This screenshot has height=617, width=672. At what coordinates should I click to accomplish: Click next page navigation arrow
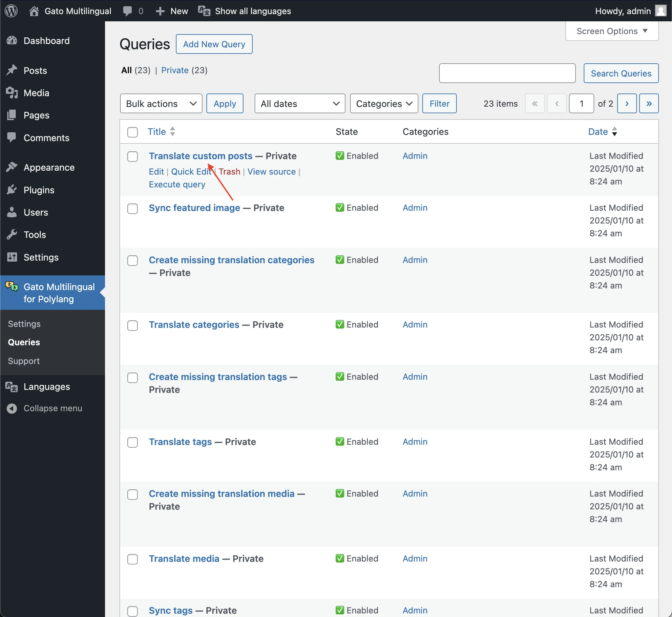pos(627,103)
